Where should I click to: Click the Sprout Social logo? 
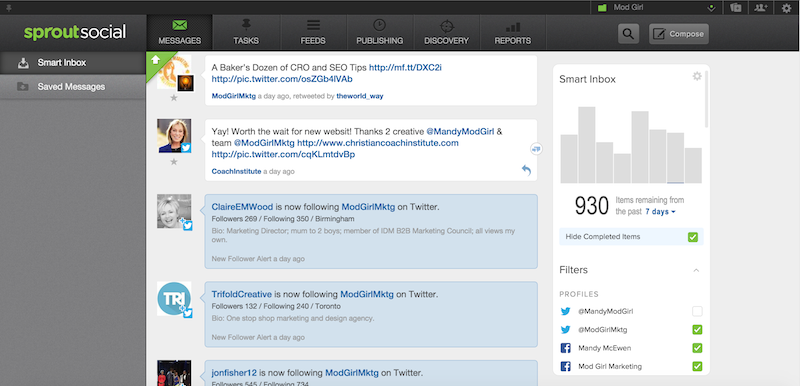click(74, 33)
